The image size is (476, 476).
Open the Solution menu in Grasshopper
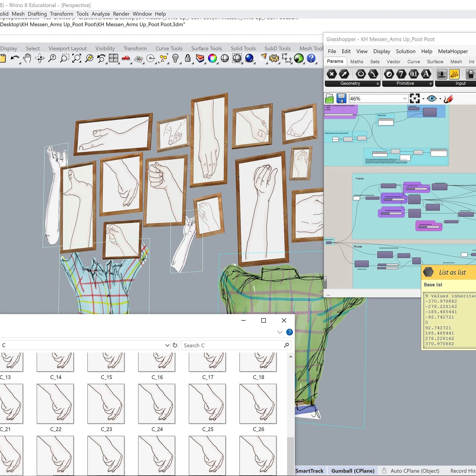click(x=405, y=51)
